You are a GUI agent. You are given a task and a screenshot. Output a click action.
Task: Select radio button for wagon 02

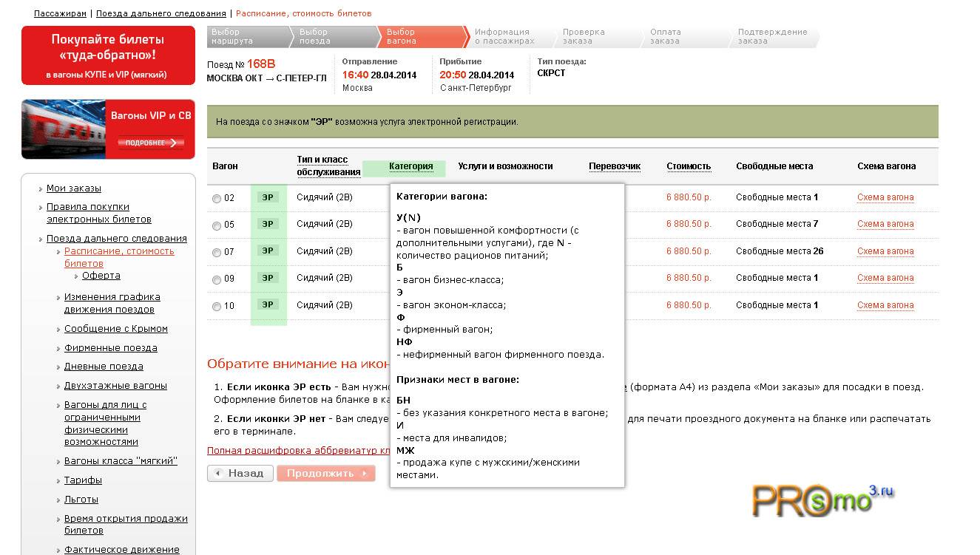coord(217,199)
